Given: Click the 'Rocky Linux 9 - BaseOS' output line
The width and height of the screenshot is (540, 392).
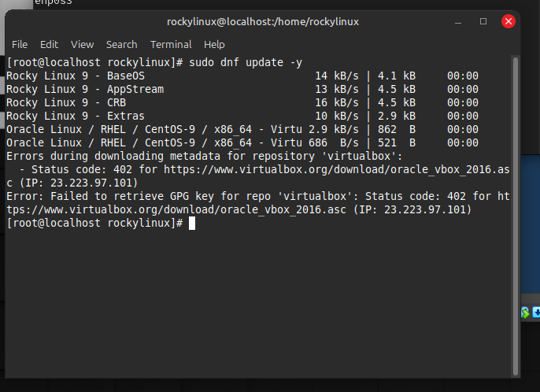Looking at the screenshot, I should (74, 76).
